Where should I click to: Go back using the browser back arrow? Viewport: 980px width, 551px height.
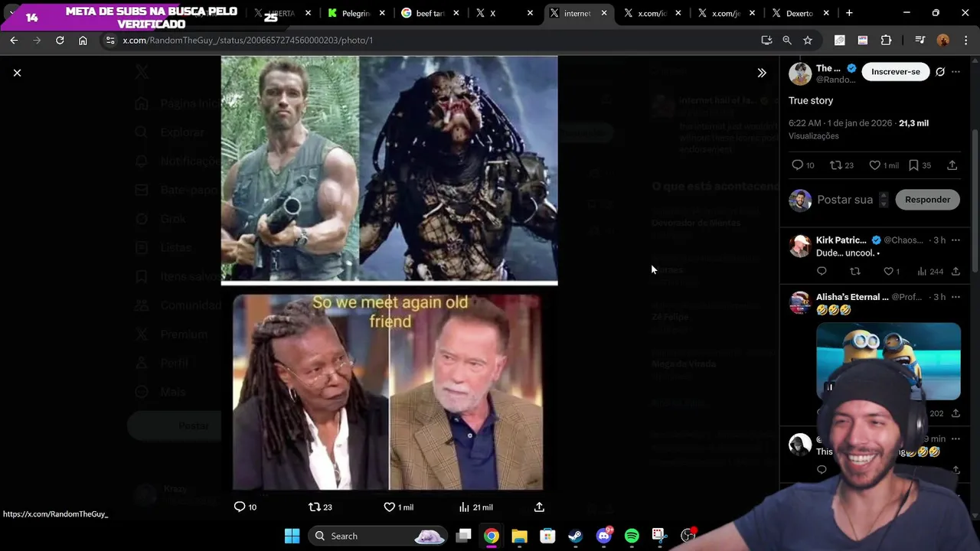coord(14,40)
